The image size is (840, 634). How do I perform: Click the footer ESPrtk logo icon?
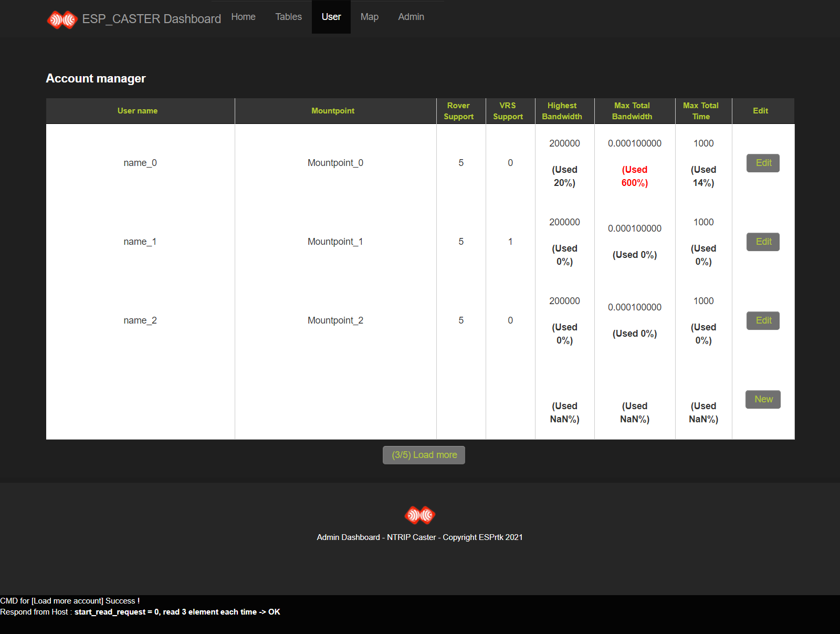click(420, 515)
